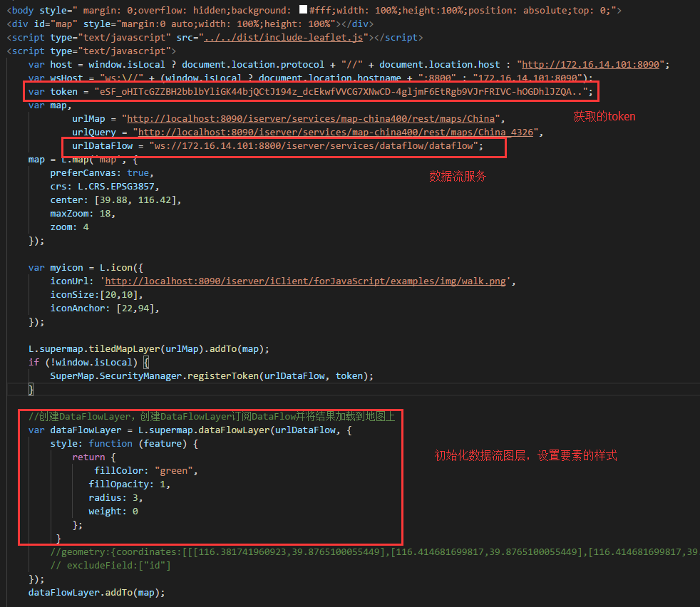This screenshot has height=607, width=700.
Task: Click the //geometry coordinates comment line
Action: 374,552
